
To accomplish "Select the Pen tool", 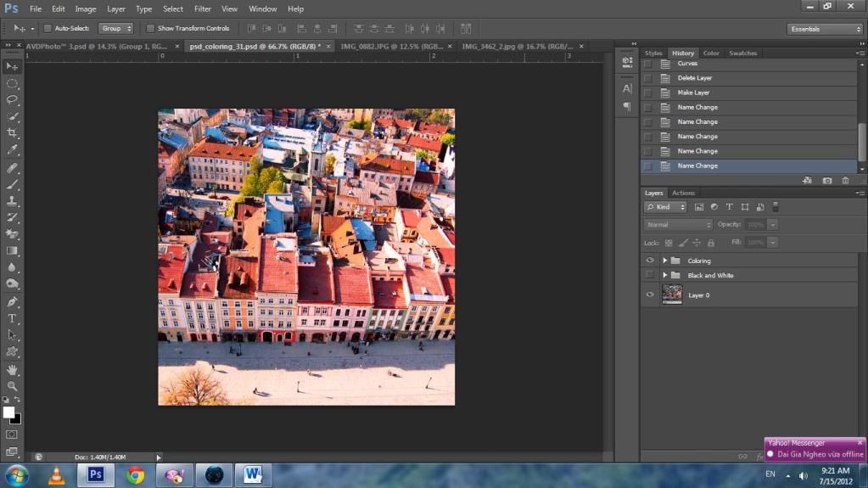I will [x=12, y=302].
